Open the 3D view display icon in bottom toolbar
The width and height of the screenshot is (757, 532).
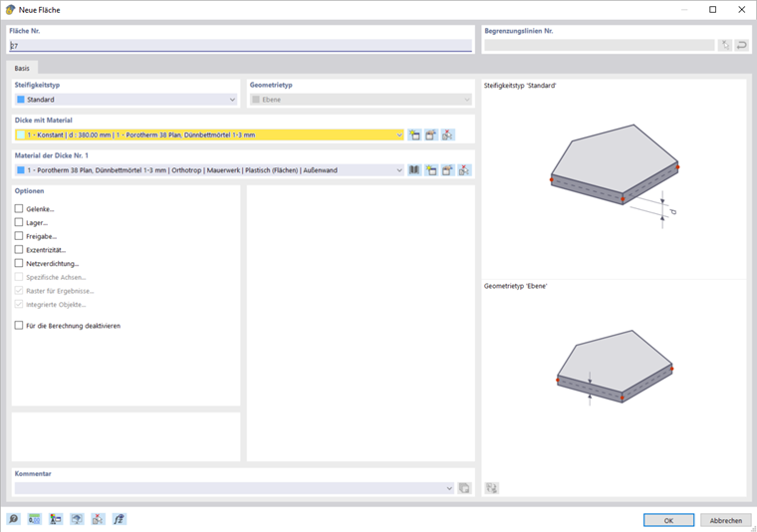point(77,519)
